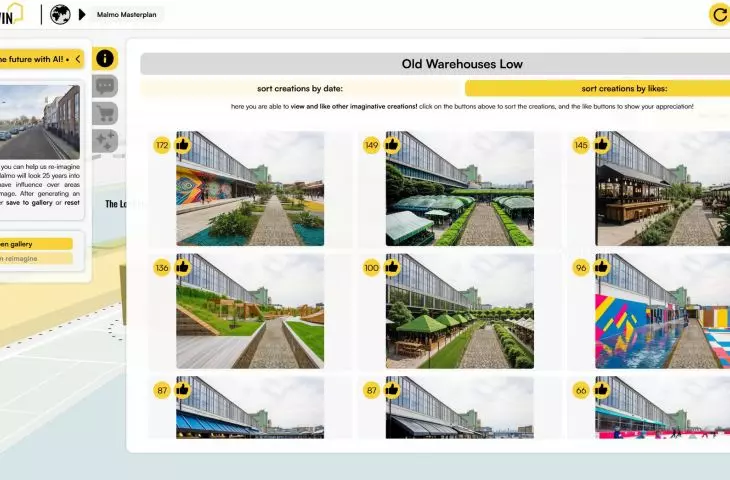Select the info icon in sidebar
Screen dimensions: 730x480
105,59
